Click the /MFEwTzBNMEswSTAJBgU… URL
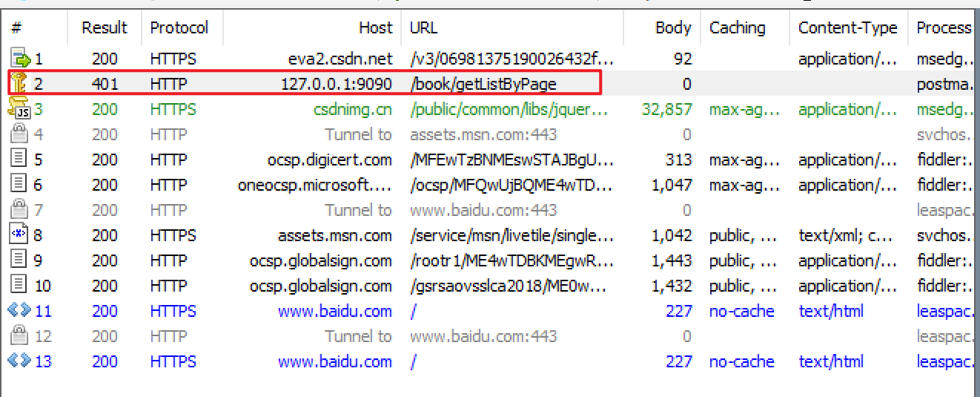 click(x=512, y=160)
